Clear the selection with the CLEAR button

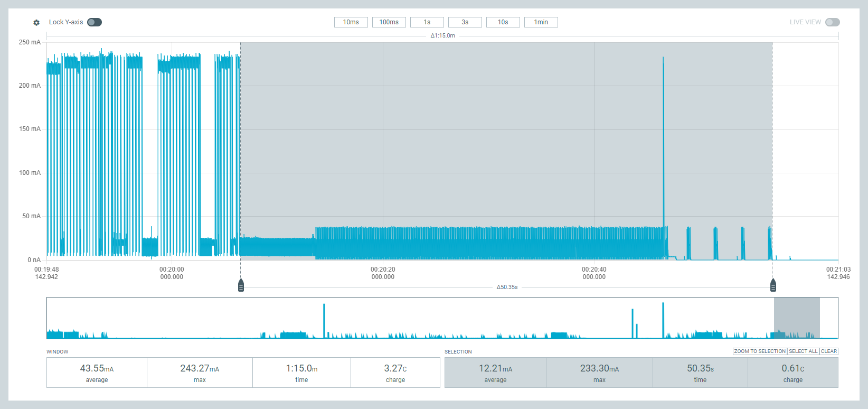pos(828,351)
